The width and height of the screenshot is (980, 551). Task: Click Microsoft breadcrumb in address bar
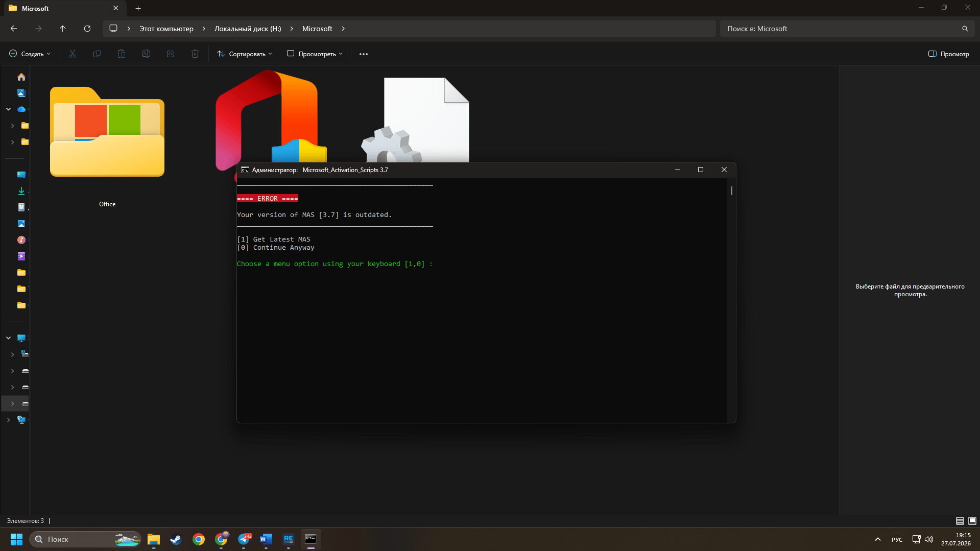click(x=317, y=29)
